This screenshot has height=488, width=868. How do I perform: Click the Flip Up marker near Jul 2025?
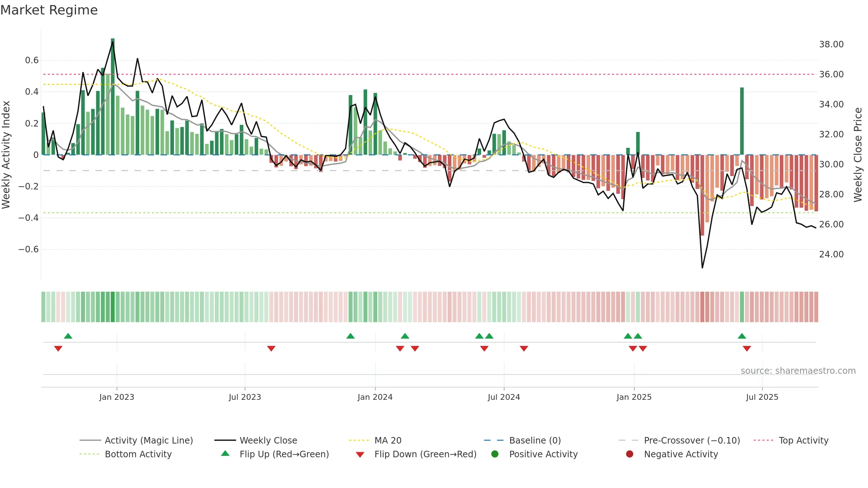742,336
